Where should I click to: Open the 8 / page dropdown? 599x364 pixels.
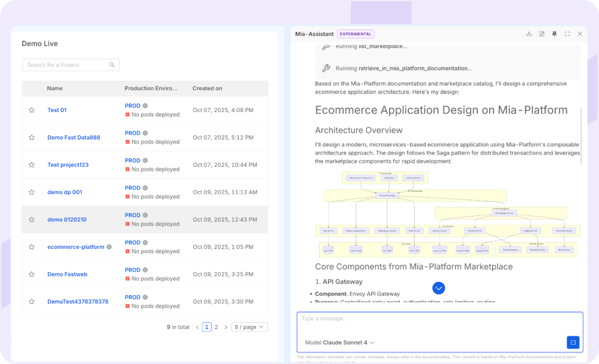click(x=249, y=326)
